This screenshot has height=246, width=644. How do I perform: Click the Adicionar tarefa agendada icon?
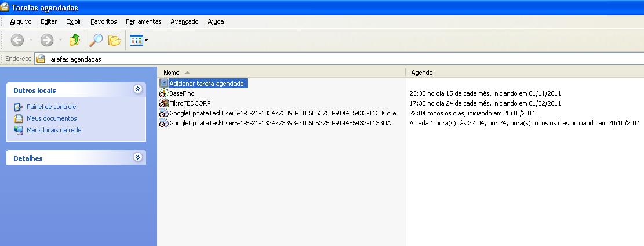point(164,84)
